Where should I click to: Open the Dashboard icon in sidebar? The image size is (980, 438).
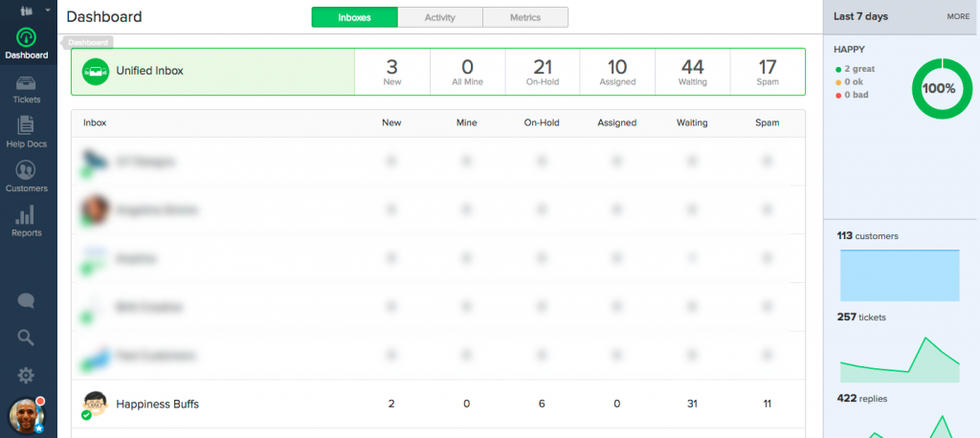(x=26, y=38)
